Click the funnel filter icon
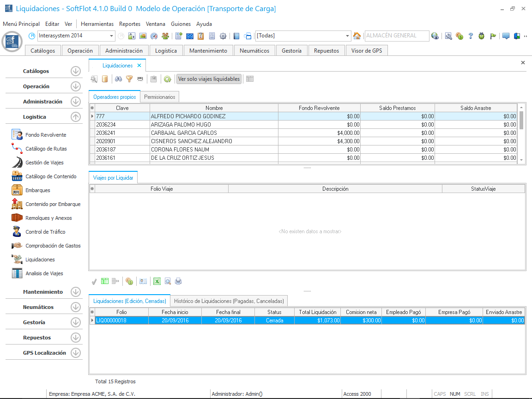Image resolution: width=532 pixels, height=399 pixels. 129,79
